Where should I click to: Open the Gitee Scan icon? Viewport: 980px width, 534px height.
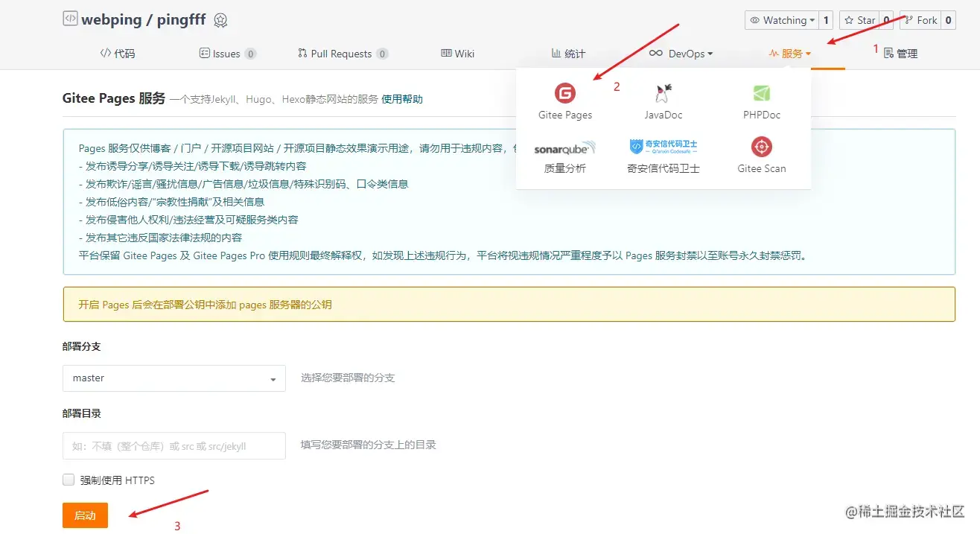761,147
